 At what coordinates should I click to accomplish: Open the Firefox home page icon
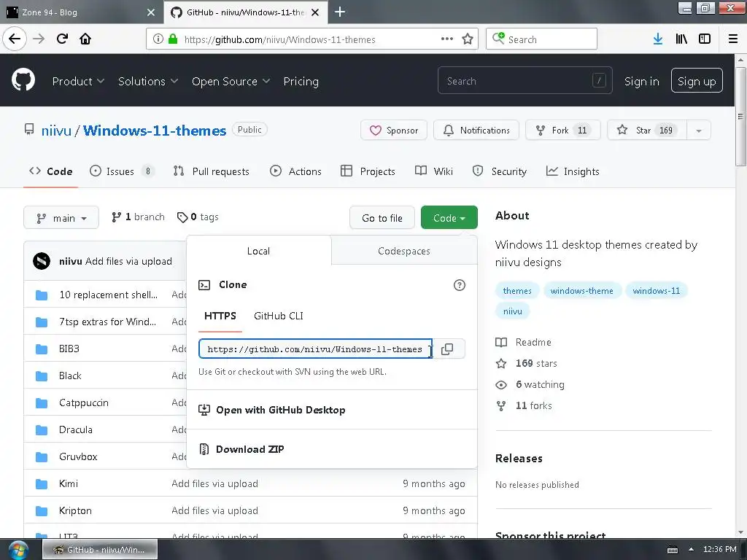[85, 39]
